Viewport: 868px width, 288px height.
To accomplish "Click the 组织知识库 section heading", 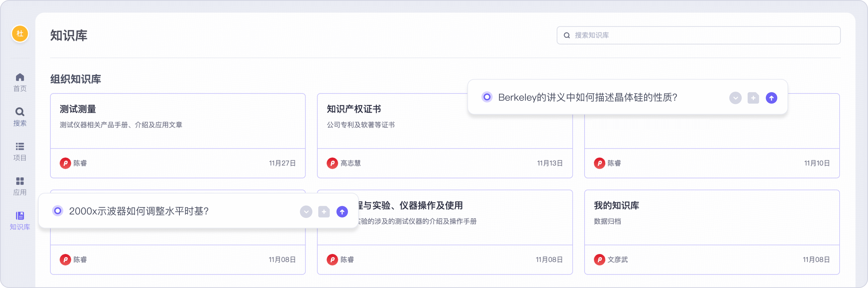I will tap(76, 79).
